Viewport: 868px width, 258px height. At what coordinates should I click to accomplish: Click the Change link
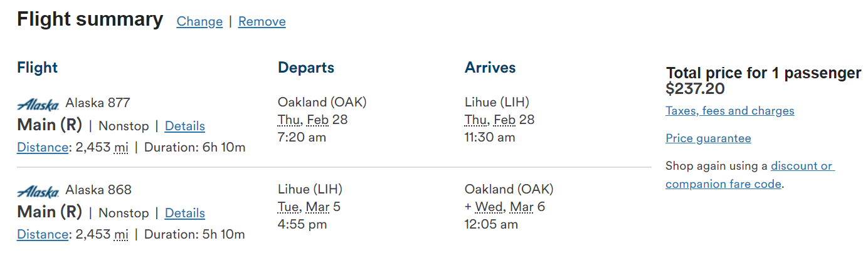click(x=199, y=22)
